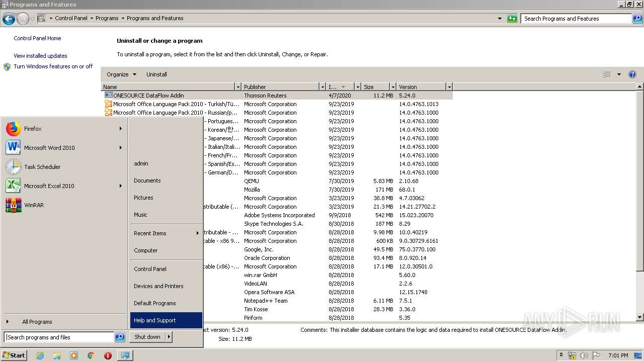Open the Publisher column filter dropdown
Viewport: 644px width, 362px height.
pyautogui.click(x=323, y=87)
